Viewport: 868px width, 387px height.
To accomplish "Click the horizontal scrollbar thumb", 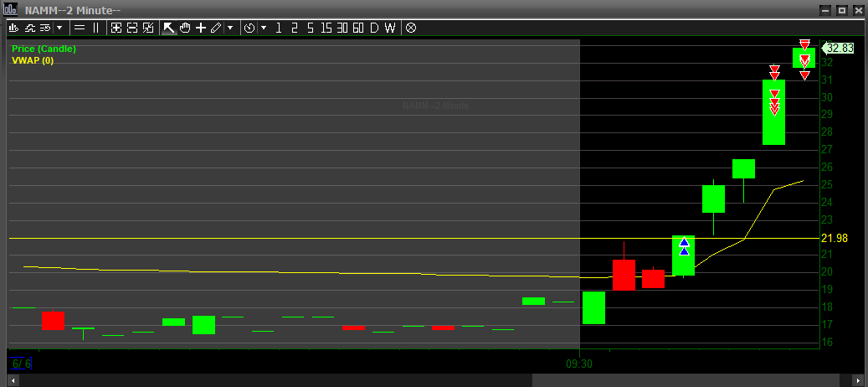I will pyautogui.click(x=686, y=381).
